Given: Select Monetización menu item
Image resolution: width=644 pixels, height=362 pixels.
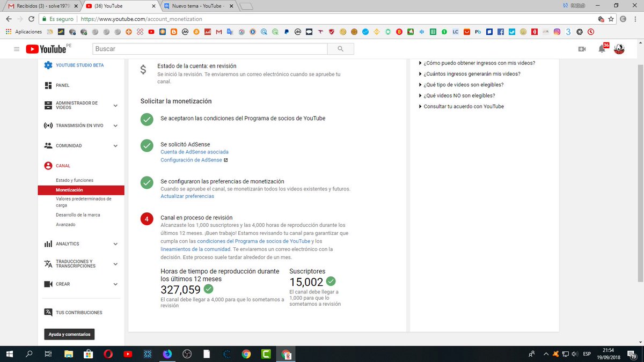Looking at the screenshot, I should [x=81, y=190].
